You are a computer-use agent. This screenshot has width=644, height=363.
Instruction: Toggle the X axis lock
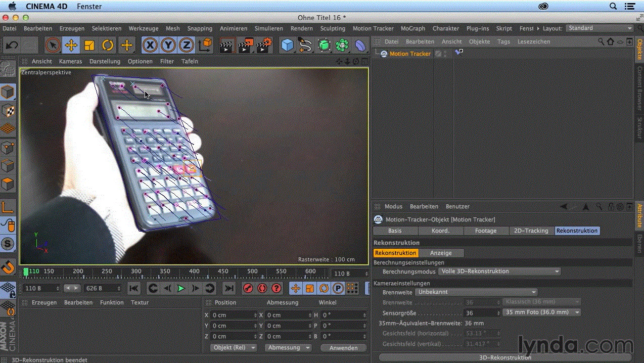click(150, 46)
